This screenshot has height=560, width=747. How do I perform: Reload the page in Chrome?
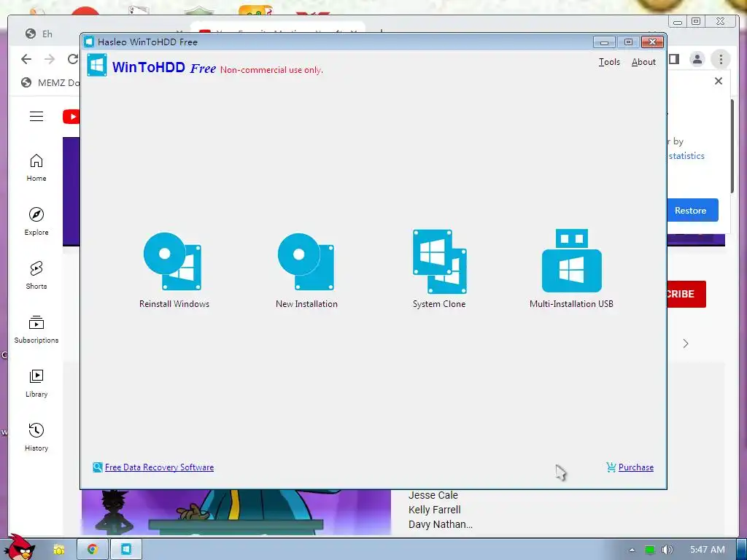[73, 59]
